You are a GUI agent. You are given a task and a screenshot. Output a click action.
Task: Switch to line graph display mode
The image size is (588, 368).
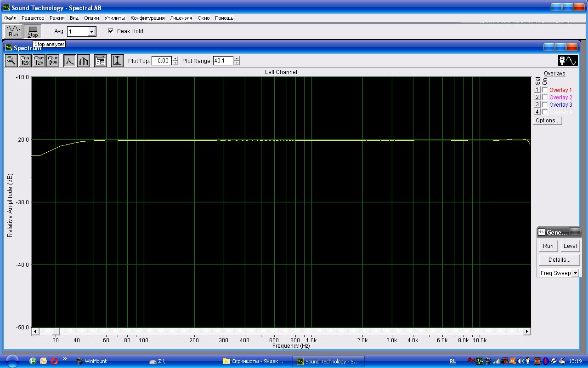(69, 61)
